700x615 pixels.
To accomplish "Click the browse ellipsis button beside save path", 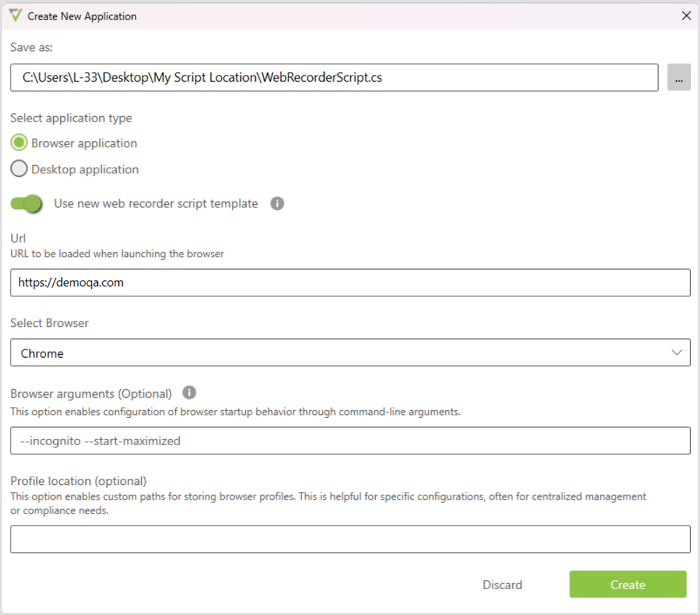I will (x=678, y=78).
